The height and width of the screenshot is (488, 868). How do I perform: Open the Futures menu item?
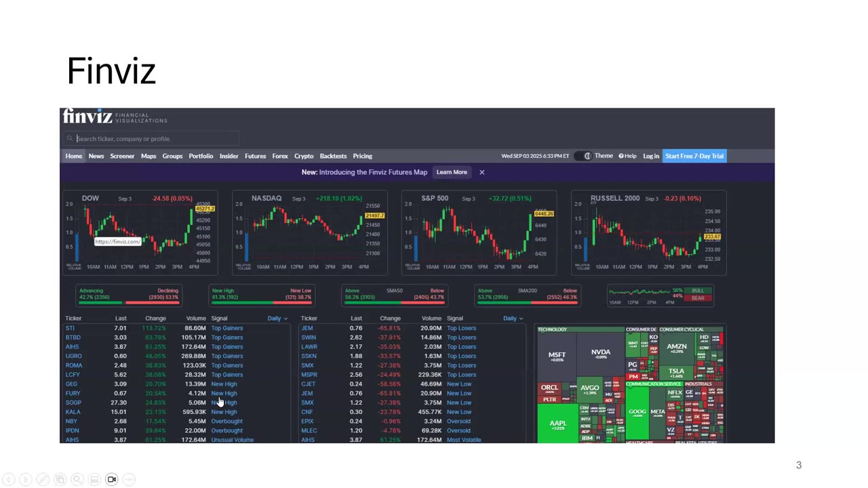(x=256, y=156)
